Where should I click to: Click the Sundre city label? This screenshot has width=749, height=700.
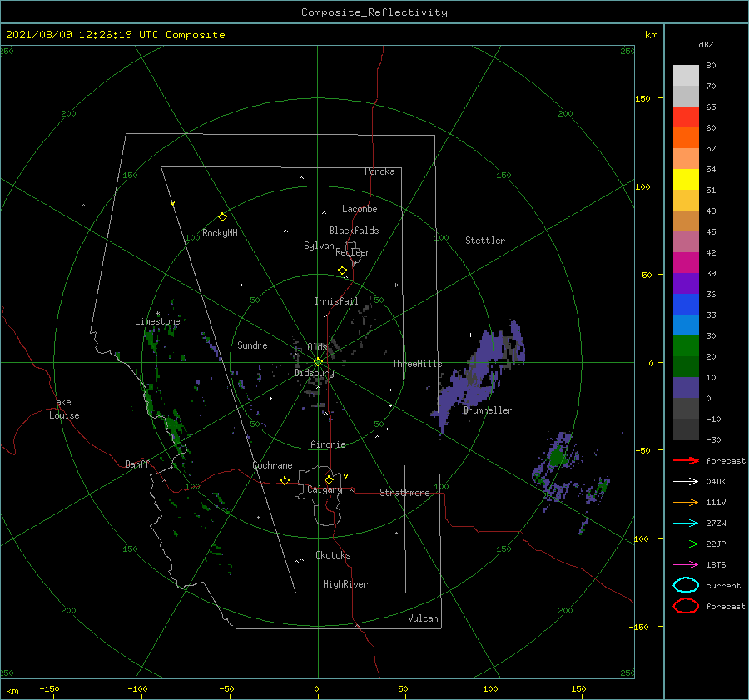[252, 345]
